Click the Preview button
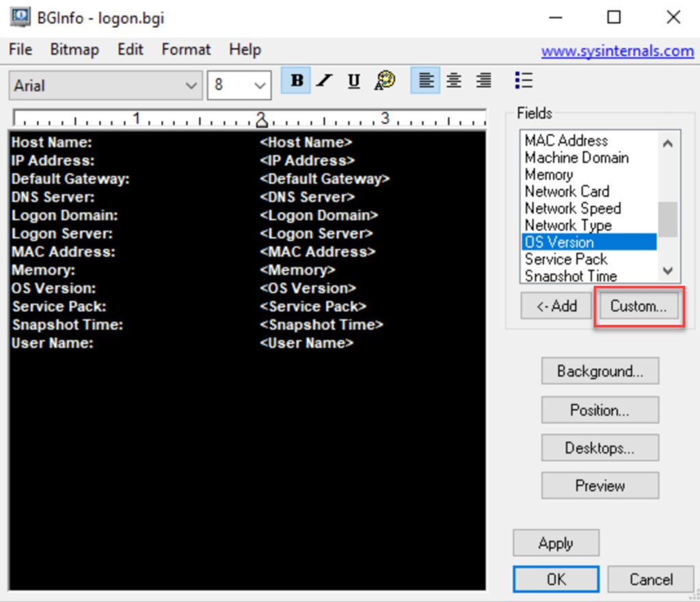 600,486
